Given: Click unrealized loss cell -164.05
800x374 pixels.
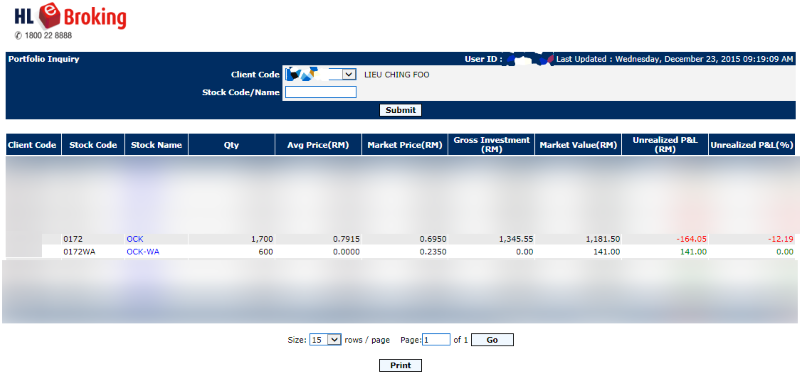Looking at the screenshot, I should (691, 239).
